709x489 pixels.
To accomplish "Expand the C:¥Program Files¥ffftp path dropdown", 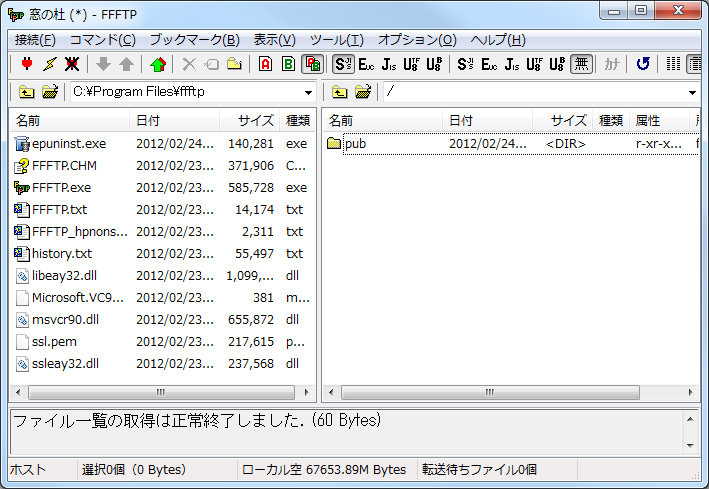I will tap(308, 93).
